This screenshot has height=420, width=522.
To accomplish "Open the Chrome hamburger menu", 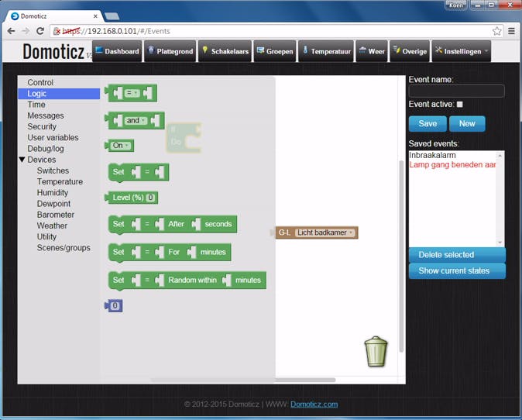I will pyautogui.click(x=511, y=31).
